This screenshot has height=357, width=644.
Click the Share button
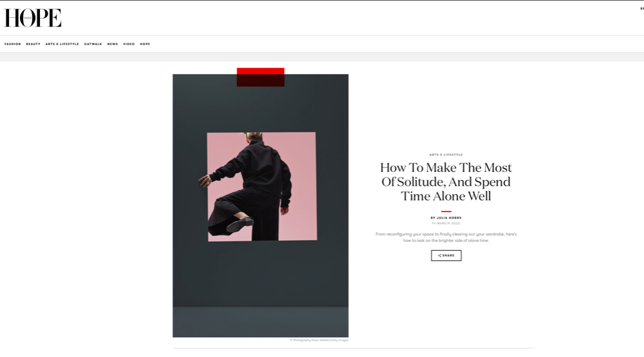click(446, 255)
